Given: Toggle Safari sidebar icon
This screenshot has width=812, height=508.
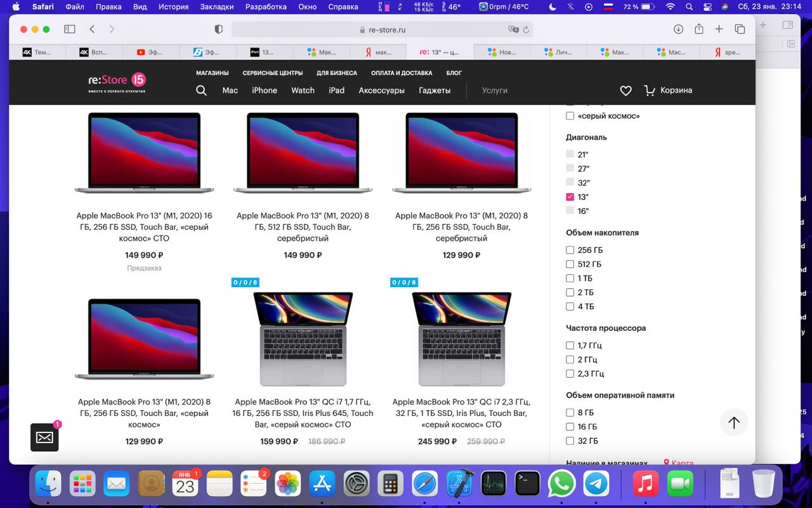Looking at the screenshot, I should point(70,29).
